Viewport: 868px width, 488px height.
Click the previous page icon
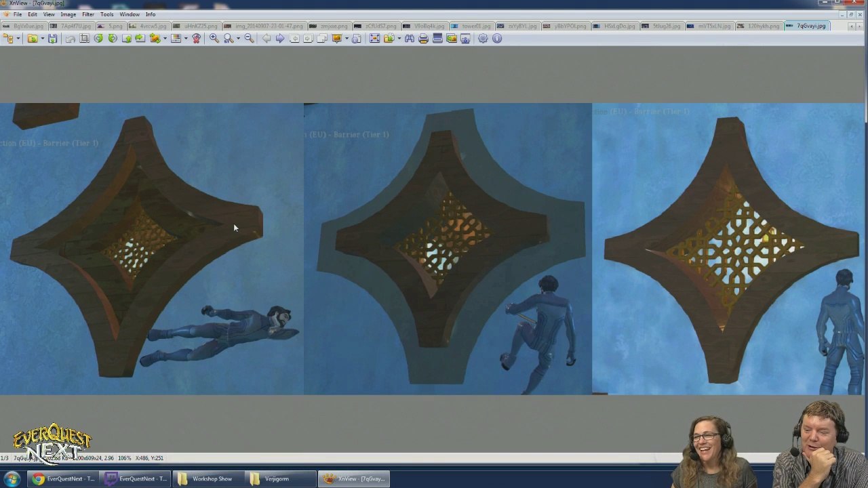[x=296, y=39]
